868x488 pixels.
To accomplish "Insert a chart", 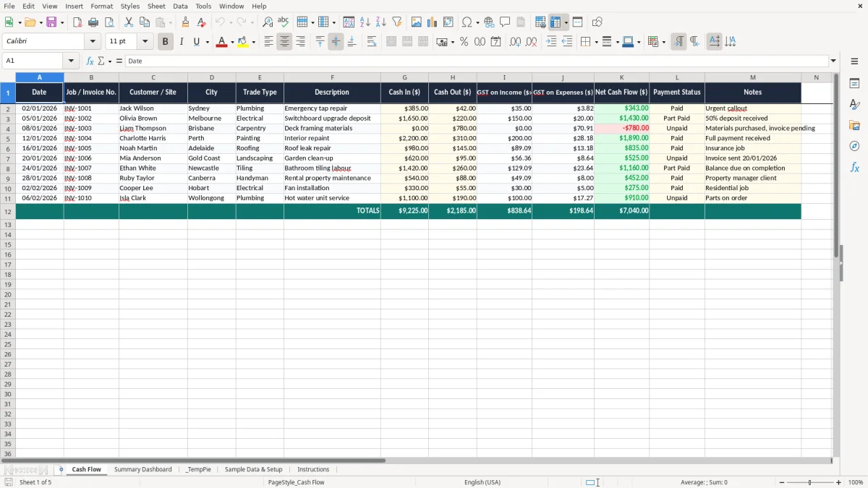I will click(433, 22).
